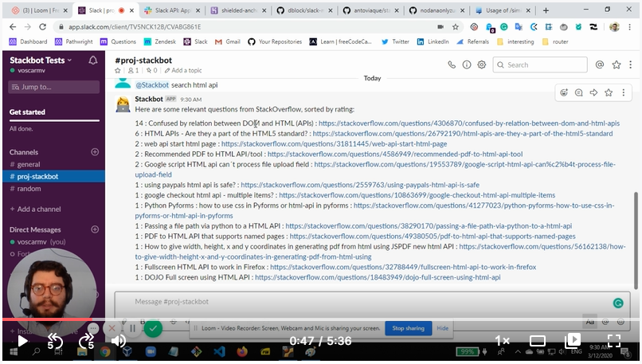
Task: Change playback speed 1x
Action: (x=502, y=341)
